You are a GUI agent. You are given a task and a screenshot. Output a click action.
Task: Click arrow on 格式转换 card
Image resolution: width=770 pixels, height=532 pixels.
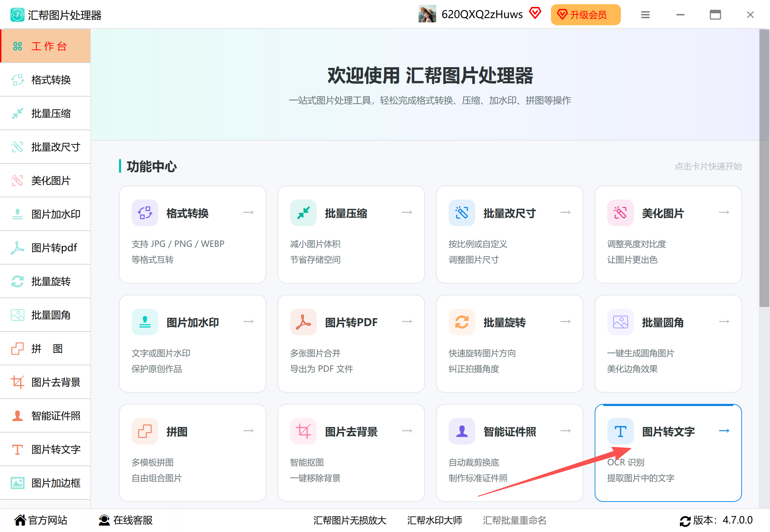click(248, 212)
